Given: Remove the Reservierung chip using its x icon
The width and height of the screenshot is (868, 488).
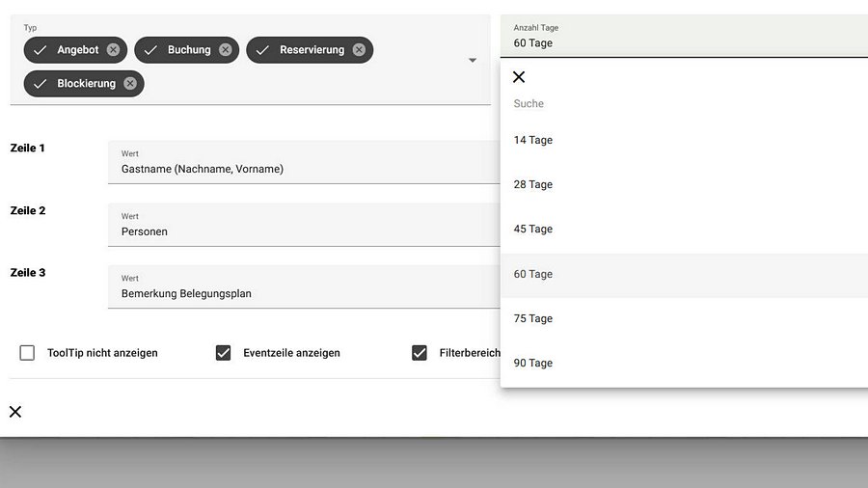Looking at the screenshot, I should click(x=360, y=50).
